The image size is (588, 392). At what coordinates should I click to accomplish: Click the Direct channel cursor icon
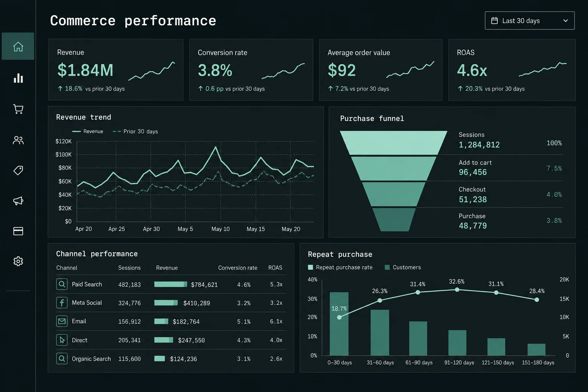pos(62,340)
